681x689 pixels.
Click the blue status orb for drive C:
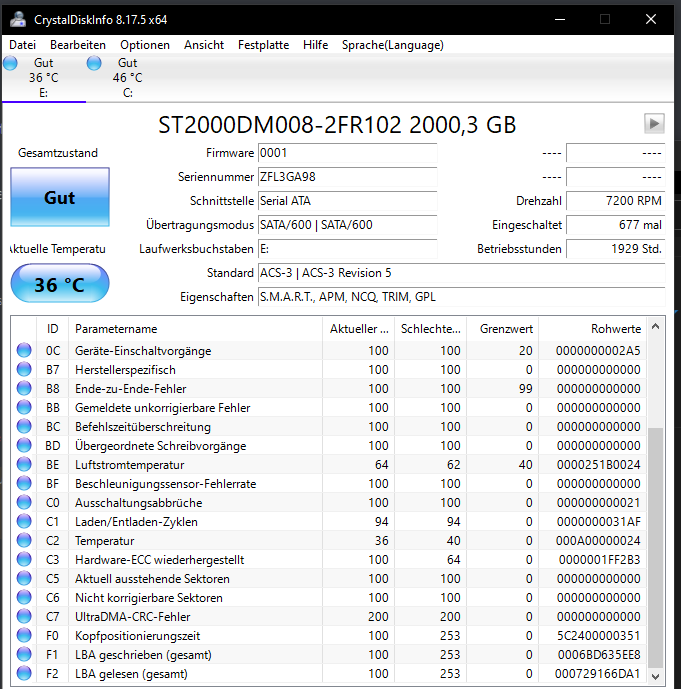tap(94, 63)
